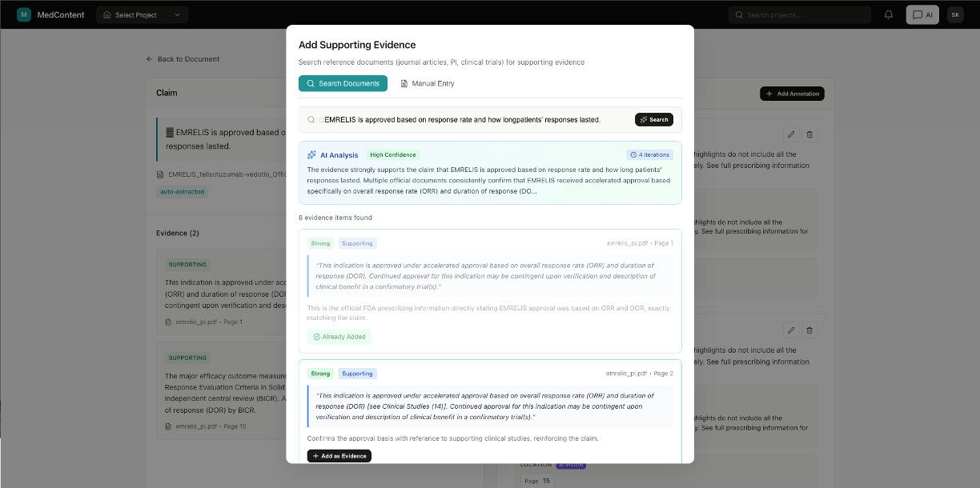Image resolution: width=980 pixels, height=488 pixels.
Task: Switch to the Manual Entry tab
Action: 428,82
